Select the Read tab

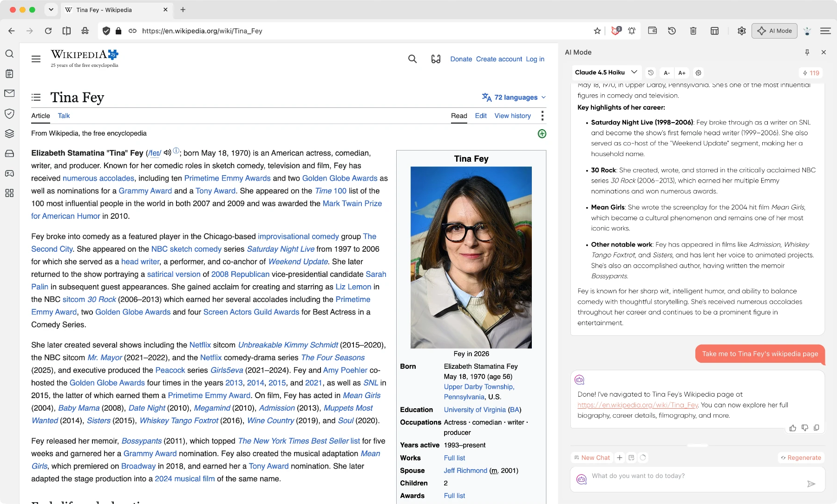click(459, 116)
